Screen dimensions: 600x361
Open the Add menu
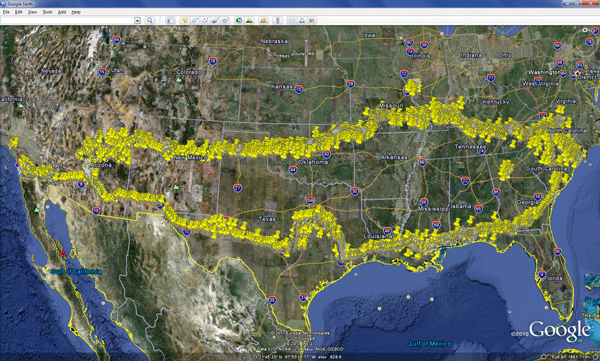pyautogui.click(x=62, y=12)
